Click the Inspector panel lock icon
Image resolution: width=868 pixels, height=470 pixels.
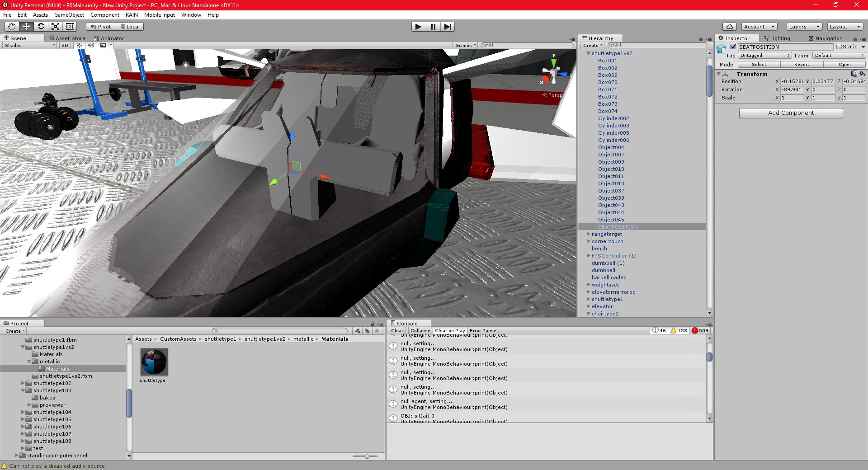[855, 39]
